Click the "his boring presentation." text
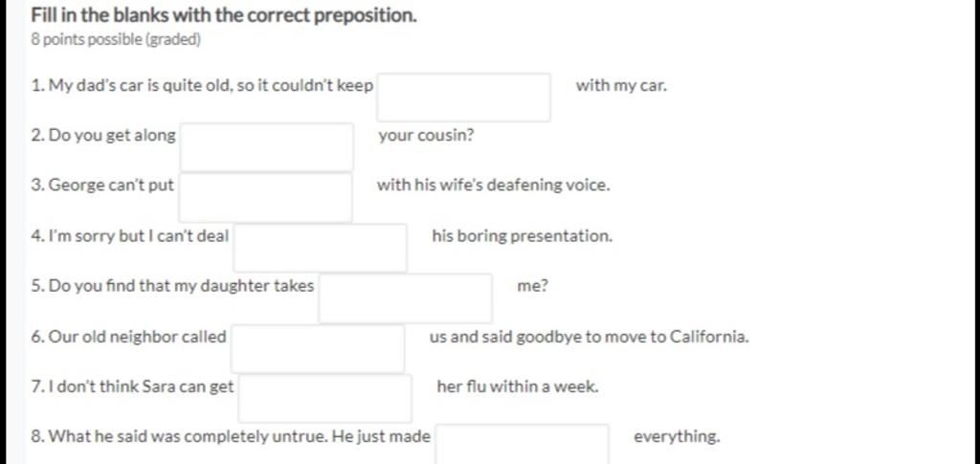 click(522, 236)
